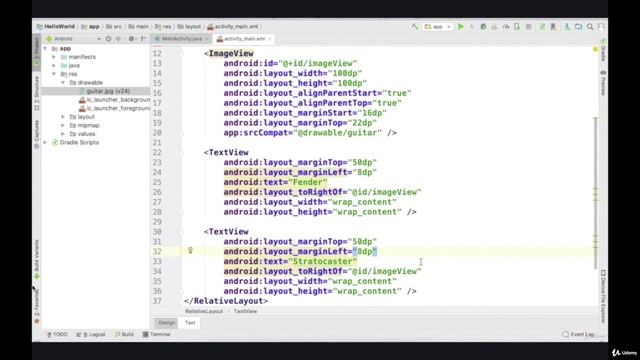The image size is (640, 360).
Task: Open the SDK Manager download icon
Action: pyautogui.click(x=567, y=27)
